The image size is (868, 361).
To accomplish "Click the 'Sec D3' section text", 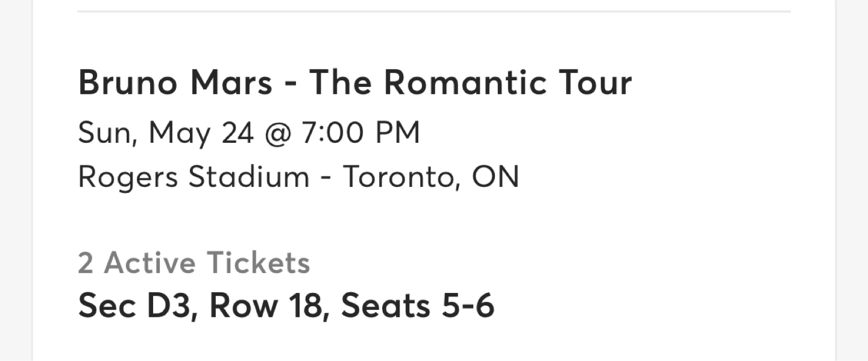I will click(x=136, y=305).
